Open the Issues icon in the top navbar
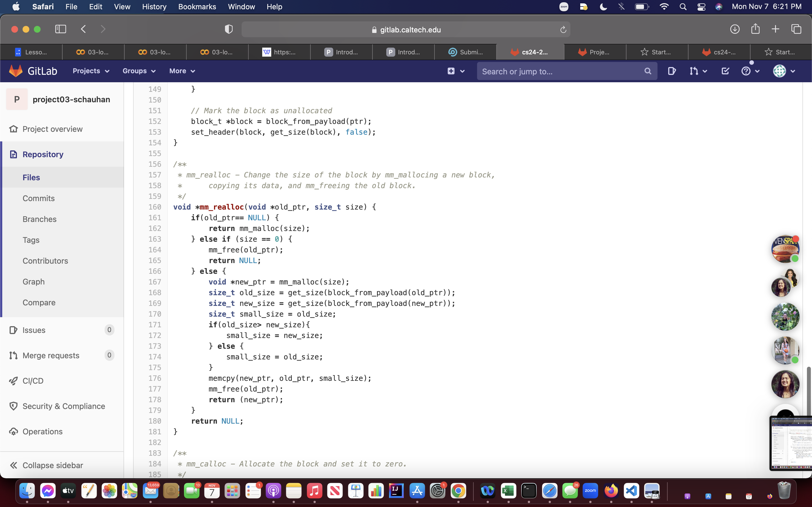The image size is (812, 507). tap(671, 71)
